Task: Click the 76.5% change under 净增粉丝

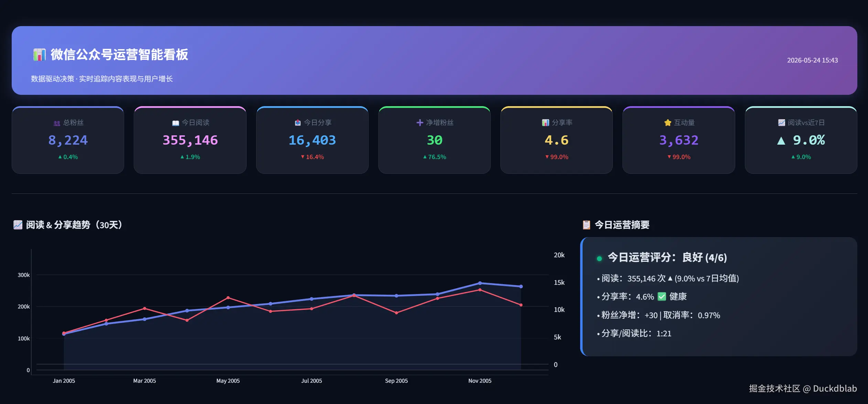Action: pos(434,157)
